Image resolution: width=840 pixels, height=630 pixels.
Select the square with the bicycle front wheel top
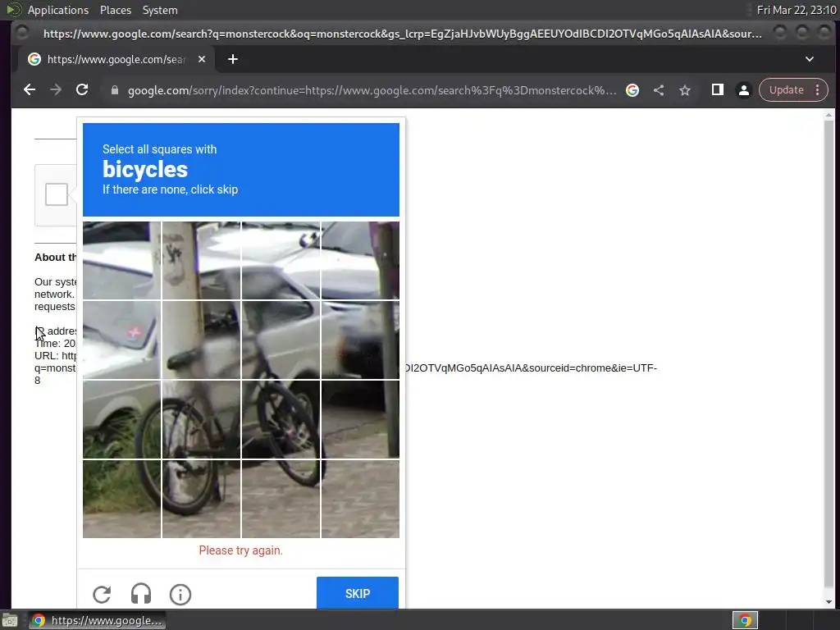281,419
